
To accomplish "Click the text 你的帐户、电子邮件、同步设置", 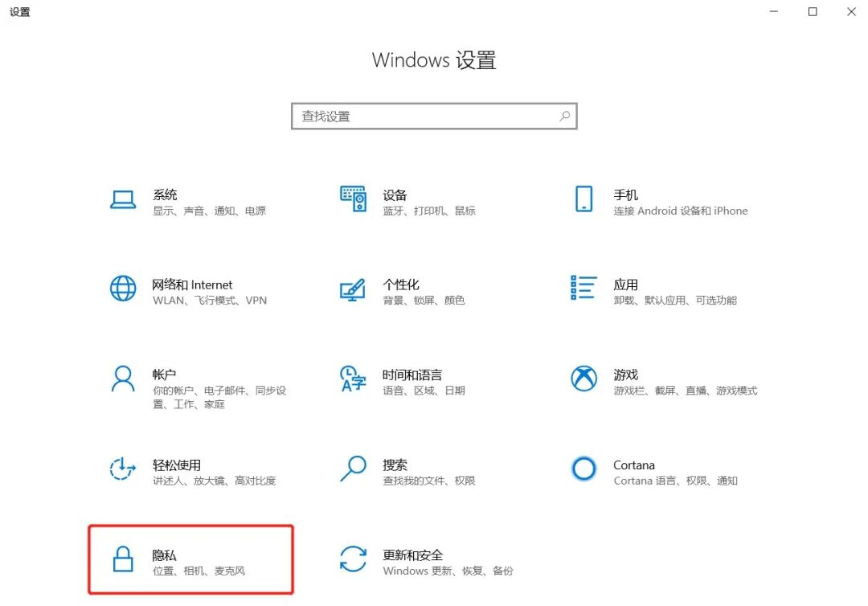I will pyautogui.click(x=219, y=397).
